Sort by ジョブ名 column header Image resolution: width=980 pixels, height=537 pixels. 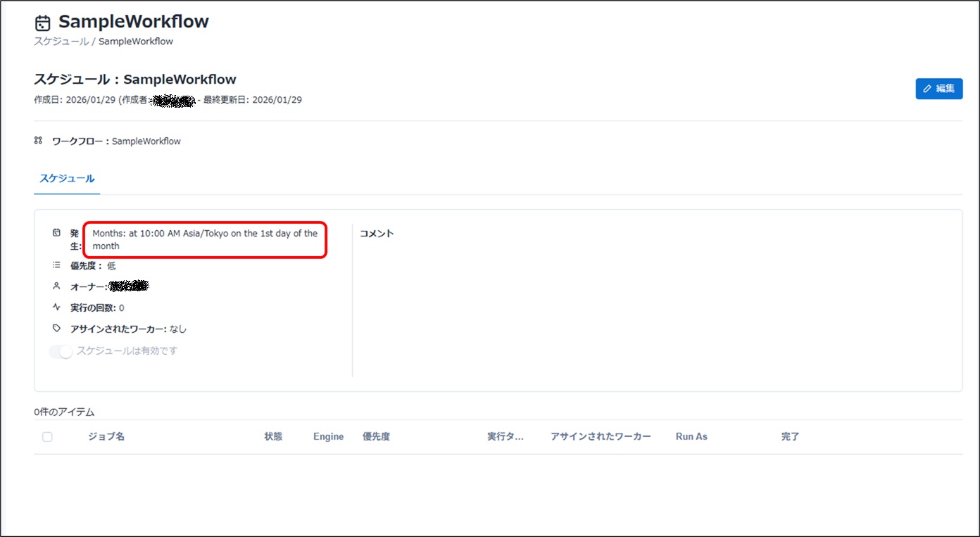106,437
